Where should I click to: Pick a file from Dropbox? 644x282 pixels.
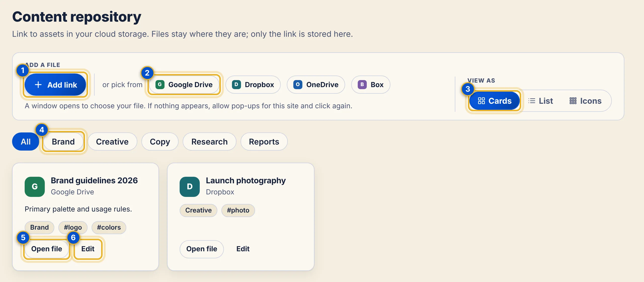pos(253,85)
